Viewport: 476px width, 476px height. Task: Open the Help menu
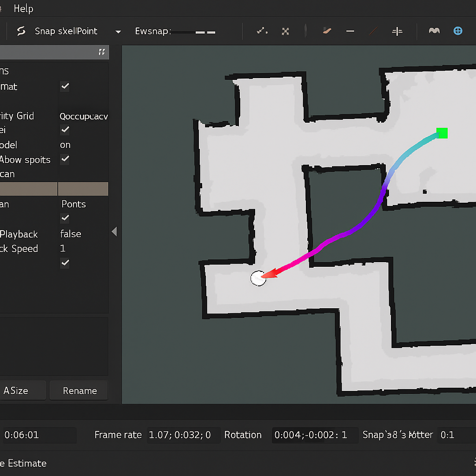(23, 8)
